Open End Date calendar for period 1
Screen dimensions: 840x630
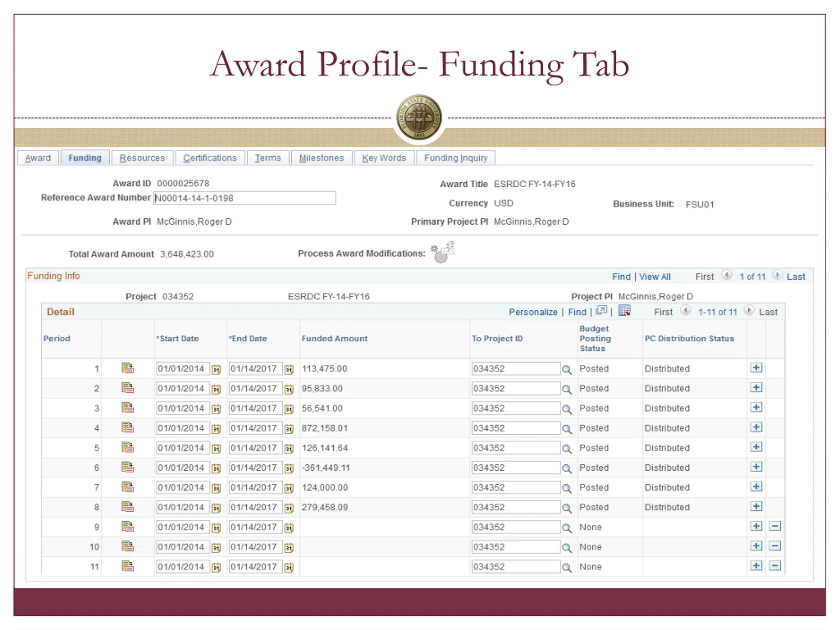tap(289, 369)
